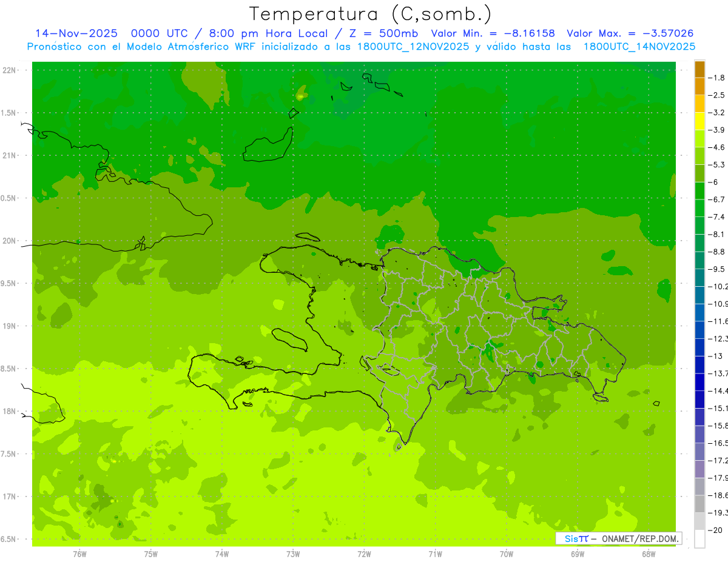Image resolution: width=728 pixels, height=562 pixels.
Task: Click the "0000 UTC" time text
Action: 159,33
